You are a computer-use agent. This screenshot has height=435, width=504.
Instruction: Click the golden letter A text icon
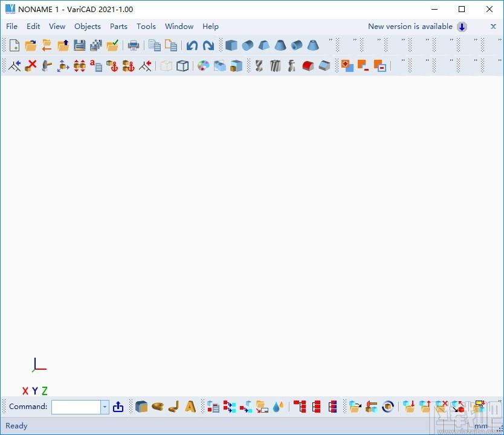coord(190,407)
